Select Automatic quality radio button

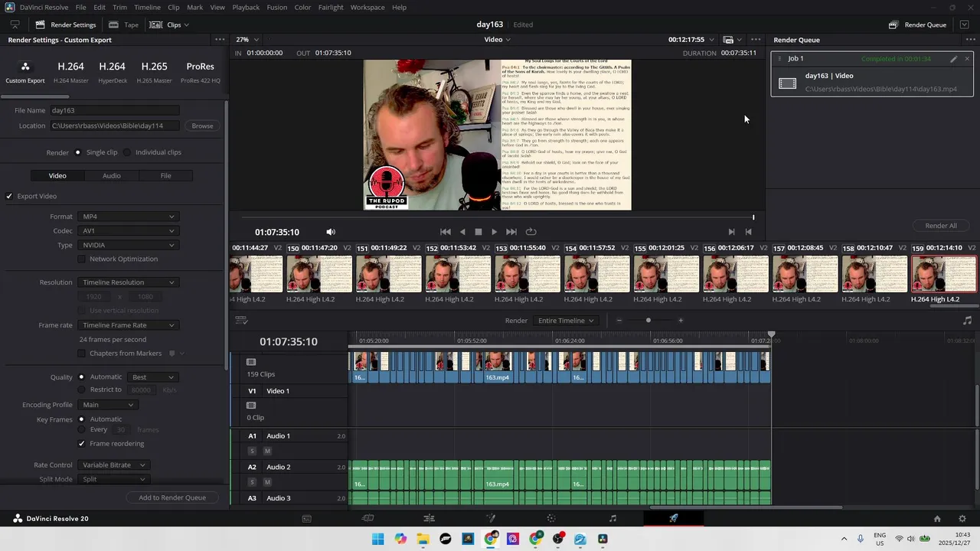81,377
